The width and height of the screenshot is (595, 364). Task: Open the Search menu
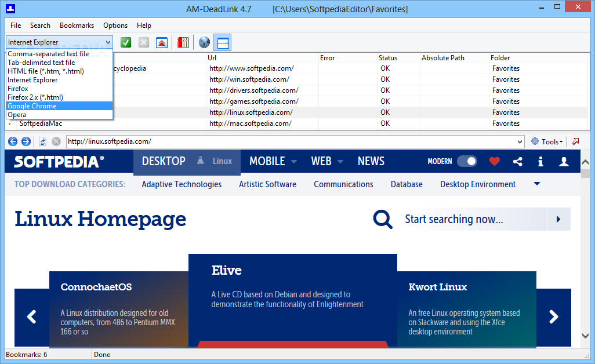tap(40, 26)
